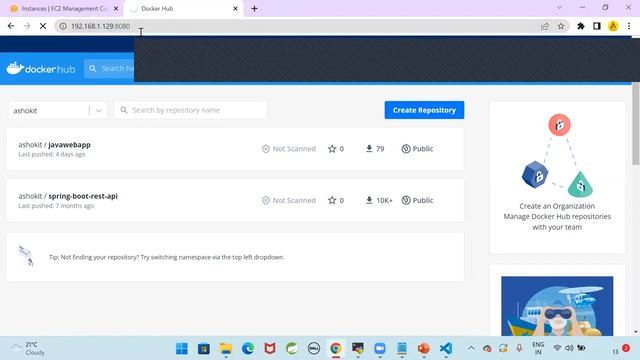Click the Search by repository name field

tap(191, 110)
